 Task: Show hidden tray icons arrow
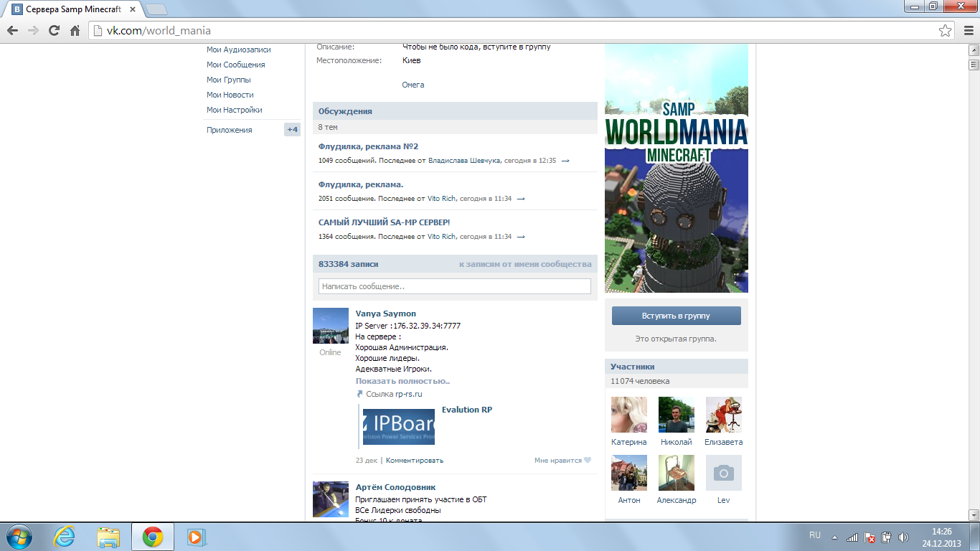click(834, 537)
